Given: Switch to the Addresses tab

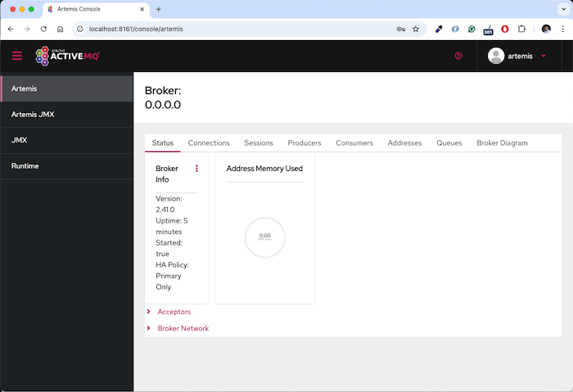Looking at the screenshot, I should click(404, 143).
